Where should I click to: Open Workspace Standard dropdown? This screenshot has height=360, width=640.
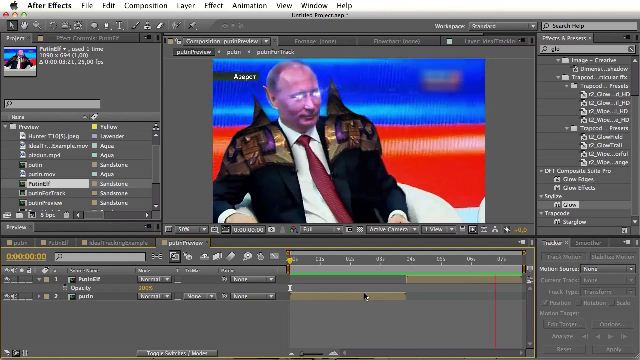(503, 26)
